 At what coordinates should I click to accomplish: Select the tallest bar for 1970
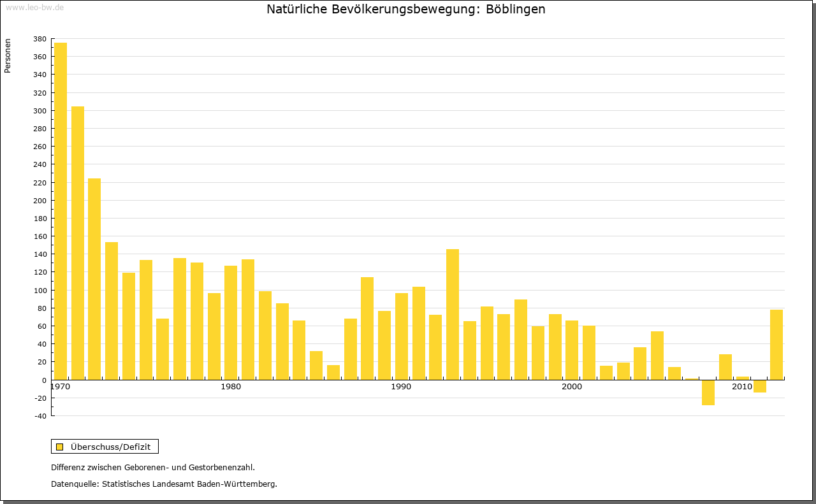61,210
